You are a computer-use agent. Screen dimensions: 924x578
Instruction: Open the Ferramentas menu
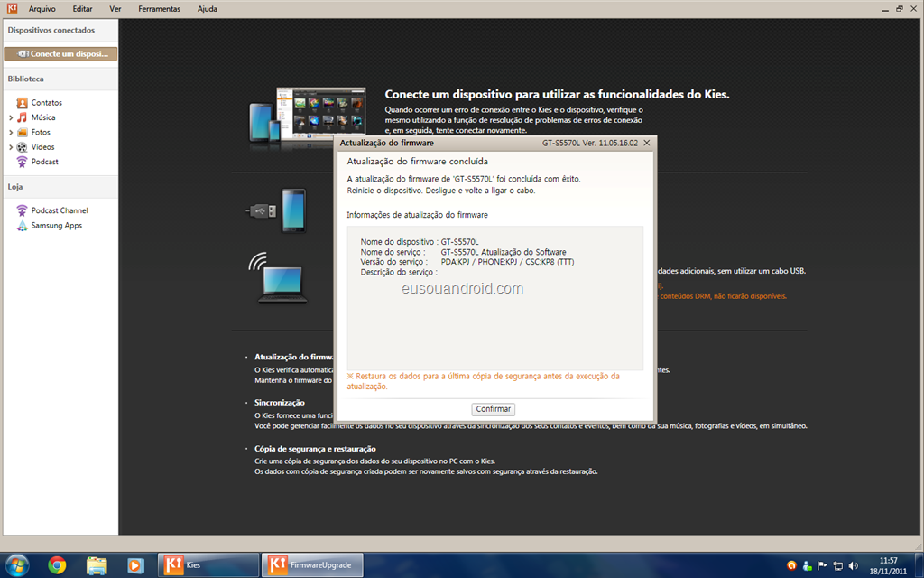[159, 9]
